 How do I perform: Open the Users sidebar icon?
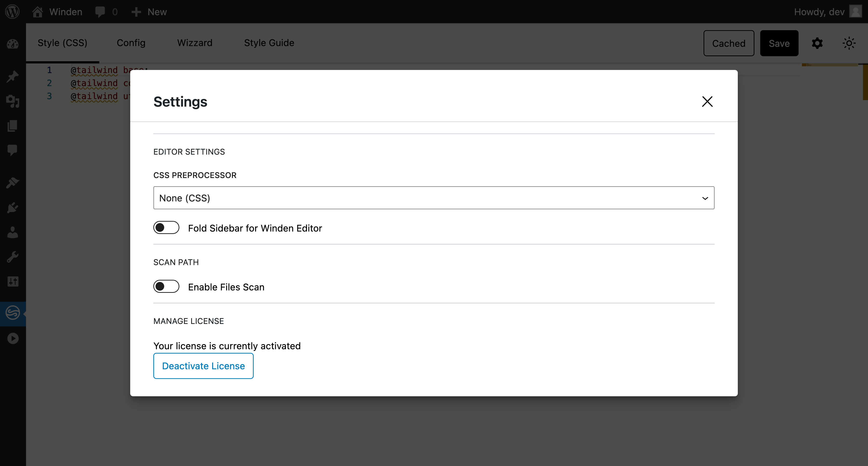[x=13, y=232]
